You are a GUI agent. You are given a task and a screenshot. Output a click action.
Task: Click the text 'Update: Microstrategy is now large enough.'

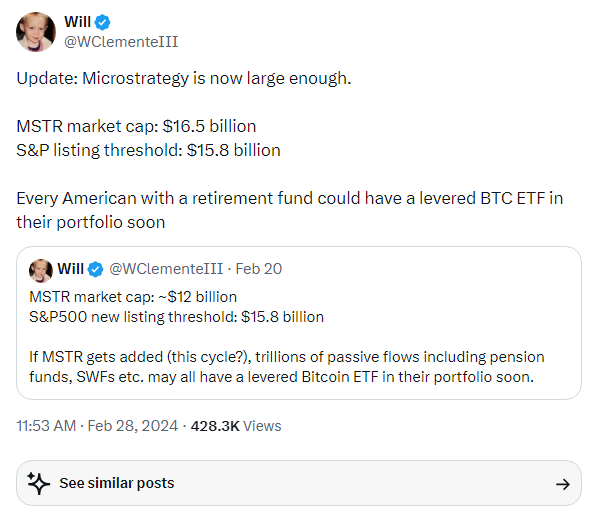(183, 78)
